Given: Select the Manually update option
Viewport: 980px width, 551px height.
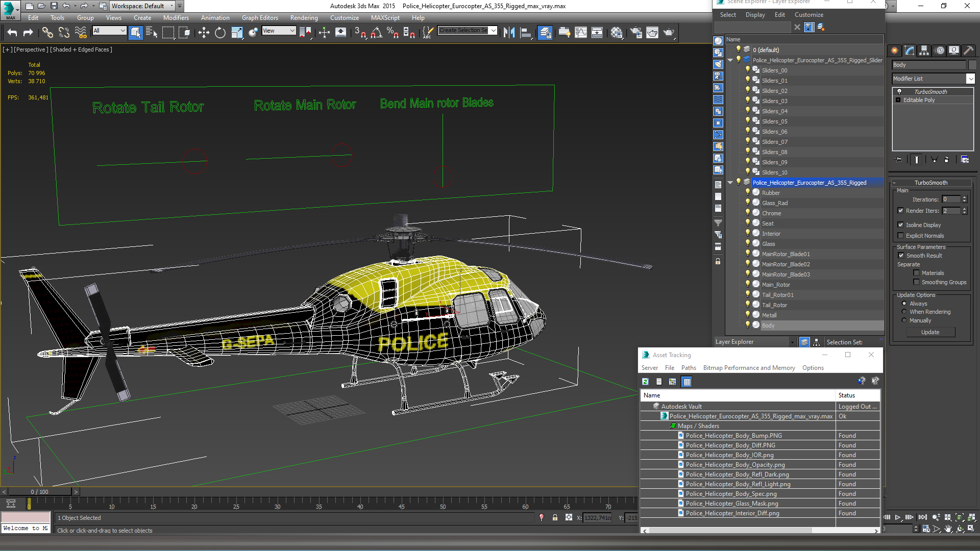Looking at the screenshot, I should click(x=904, y=320).
